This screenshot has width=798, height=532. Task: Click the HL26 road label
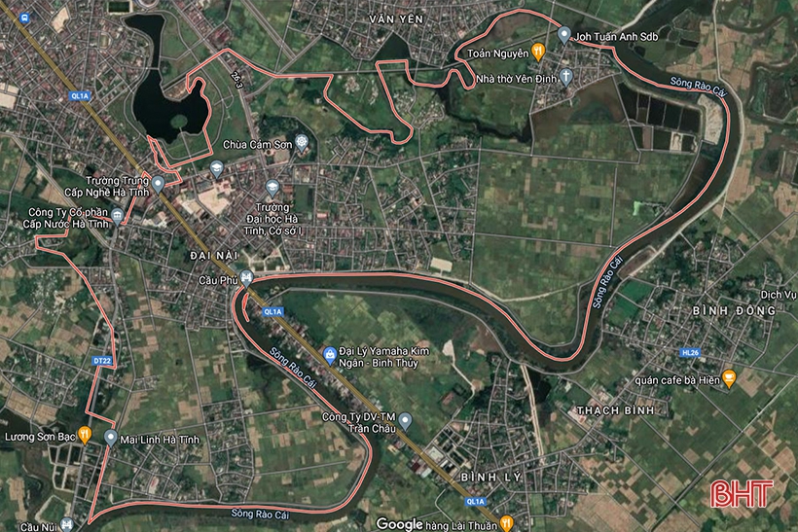pyautogui.click(x=691, y=352)
